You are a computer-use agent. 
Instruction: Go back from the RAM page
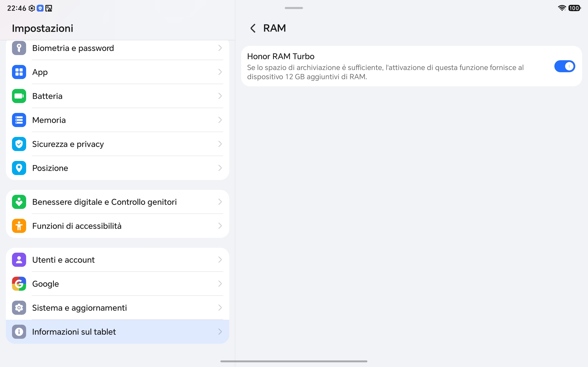[x=253, y=28]
